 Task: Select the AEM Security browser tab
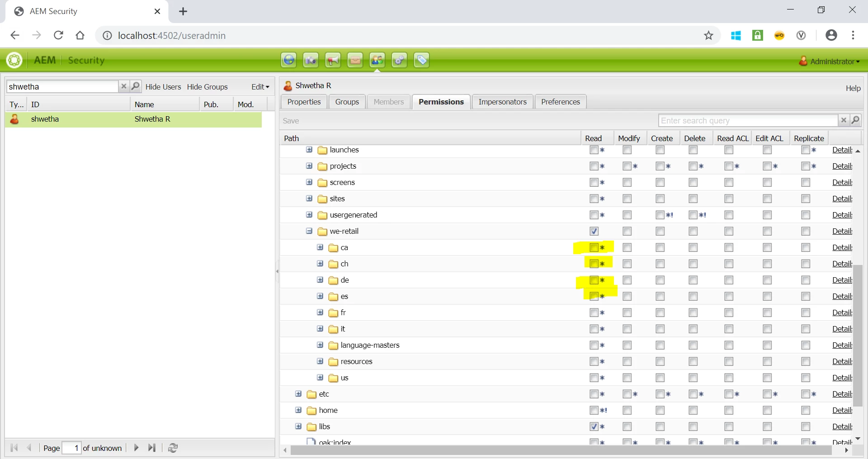coord(86,11)
